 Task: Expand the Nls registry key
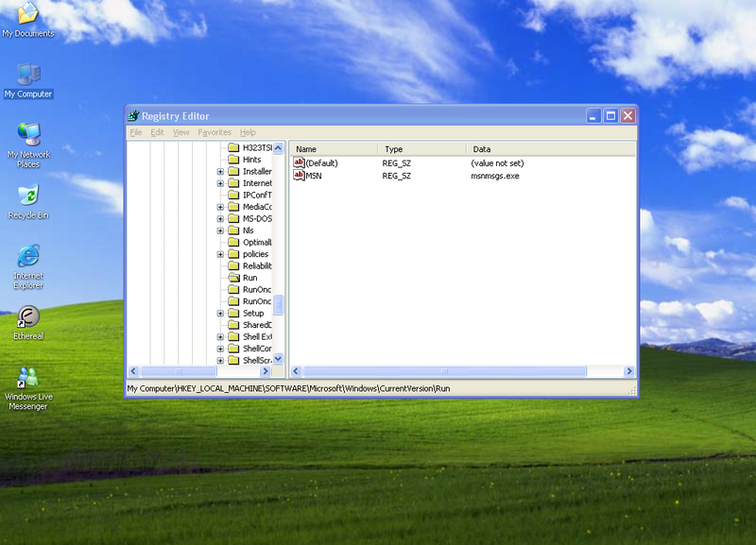tap(220, 230)
